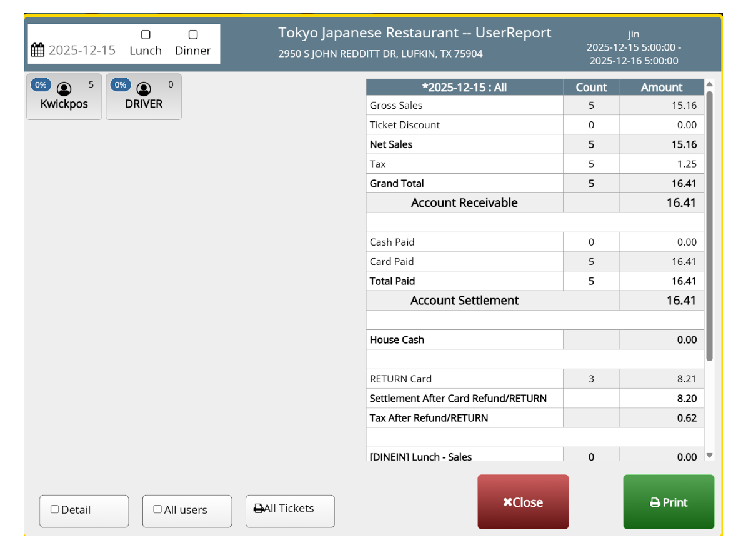Click the Tax row label

click(378, 164)
